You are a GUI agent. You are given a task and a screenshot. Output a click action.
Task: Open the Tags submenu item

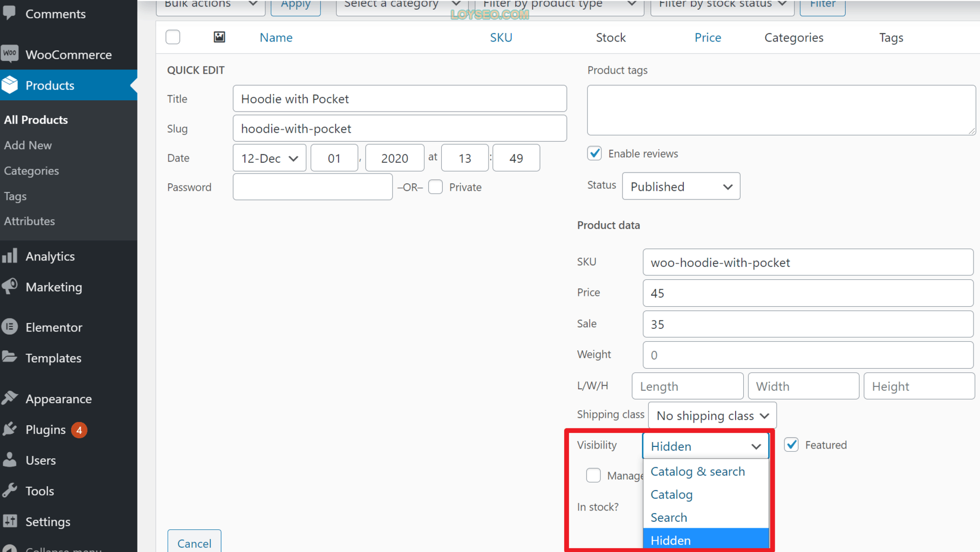point(15,196)
